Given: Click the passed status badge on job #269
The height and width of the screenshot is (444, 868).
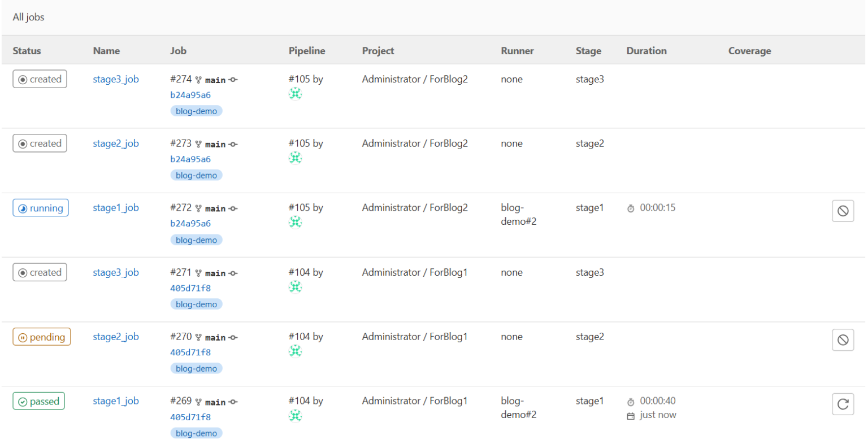Looking at the screenshot, I should (x=38, y=401).
